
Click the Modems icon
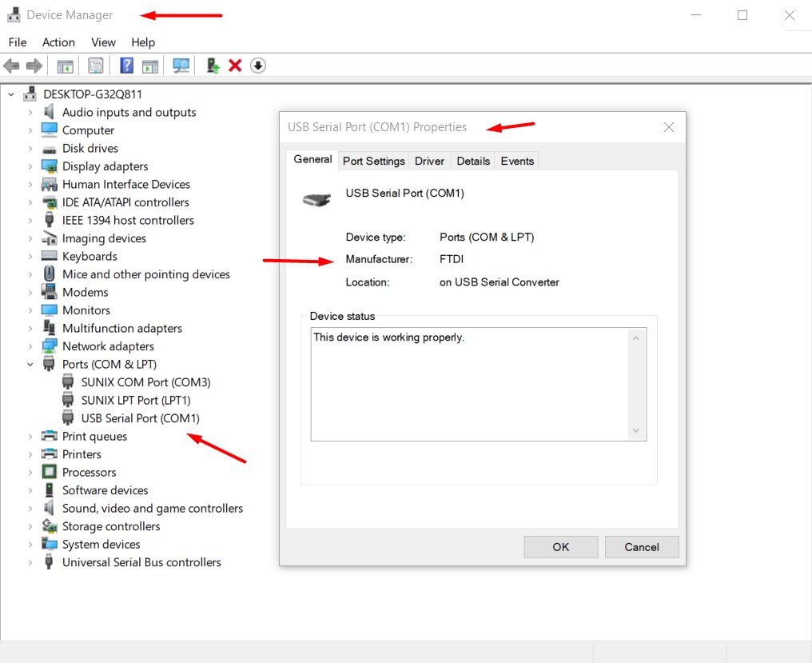(50, 292)
